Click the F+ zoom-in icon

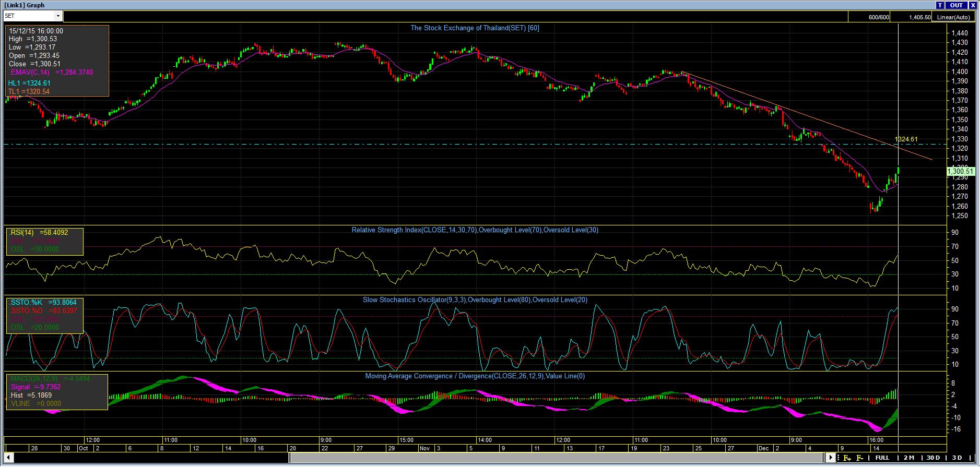point(847,458)
